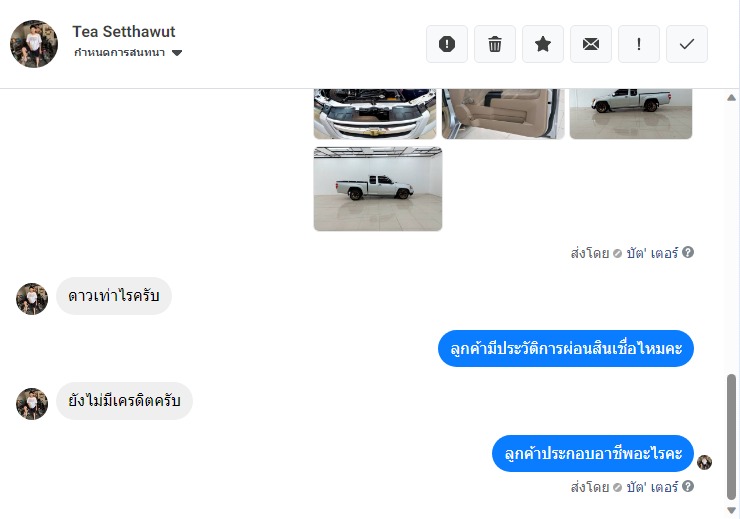Image resolution: width=740 pixels, height=519 pixels.
Task: Click help icon beside upper 'ส่งโดย บัต' เตอร์'
Action: point(688,252)
